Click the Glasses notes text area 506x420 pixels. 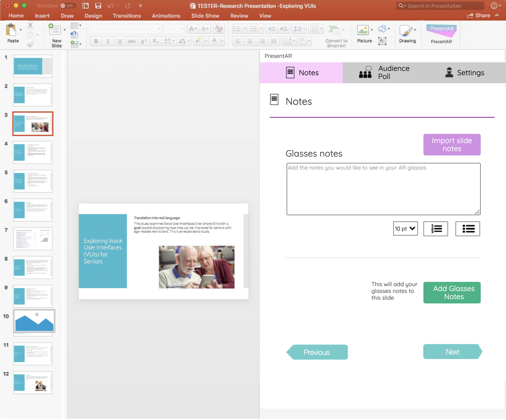(x=383, y=189)
